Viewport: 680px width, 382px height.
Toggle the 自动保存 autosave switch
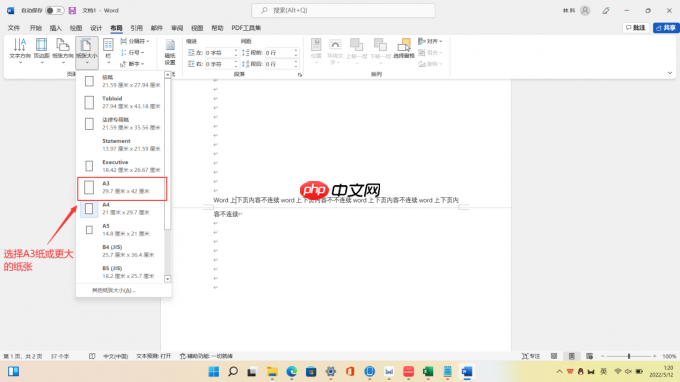click(55, 10)
